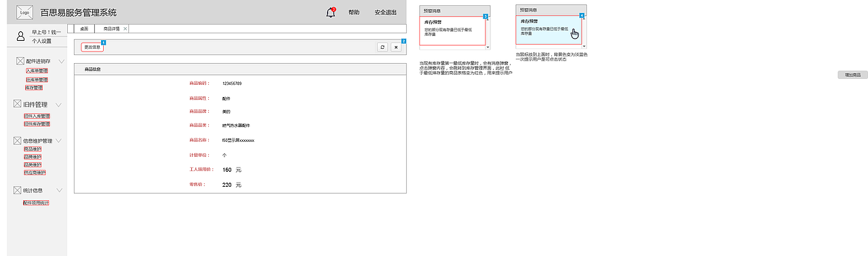Screen dimensions: 868x256
Task: Open the notification bell with red badge
Action: pos(331,12)
